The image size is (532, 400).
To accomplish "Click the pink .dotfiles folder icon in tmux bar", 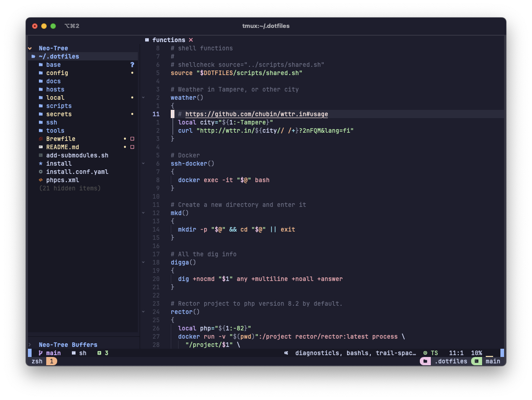I will pyautogui.click(x=425, y=361).
